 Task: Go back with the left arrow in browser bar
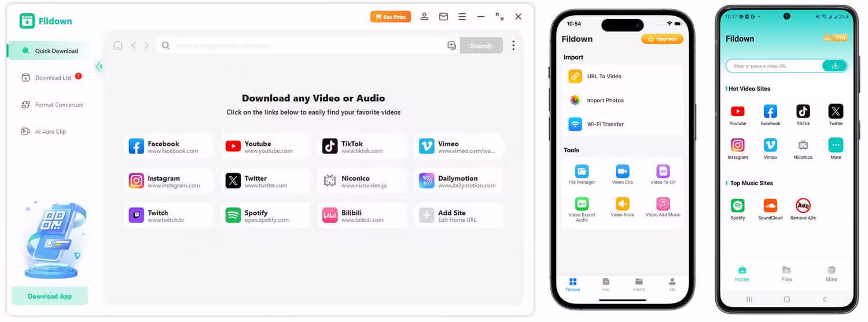point(133,45)
